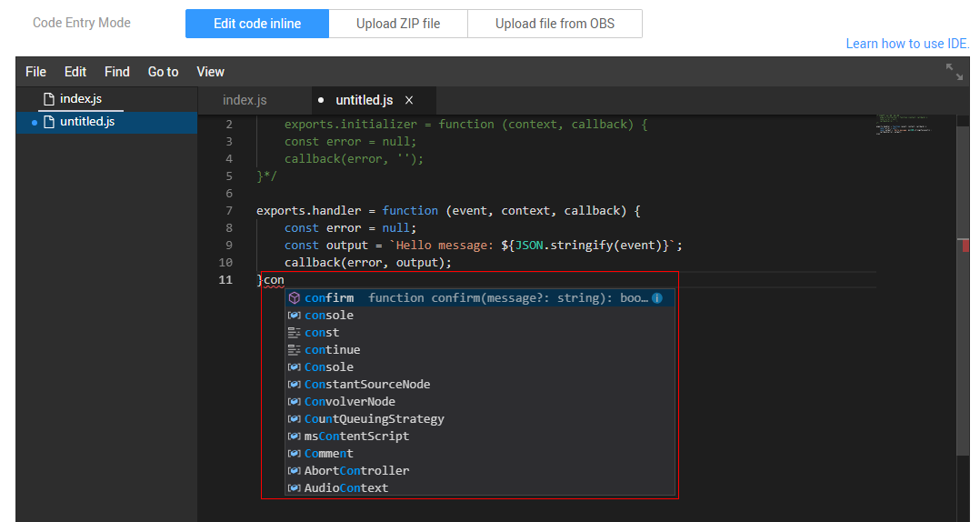Image resolution: width=980 pixels, height=522 pixels.
Task: Pick const keyword suggestion
Action: pyautogui.click(x=480, y=333)
